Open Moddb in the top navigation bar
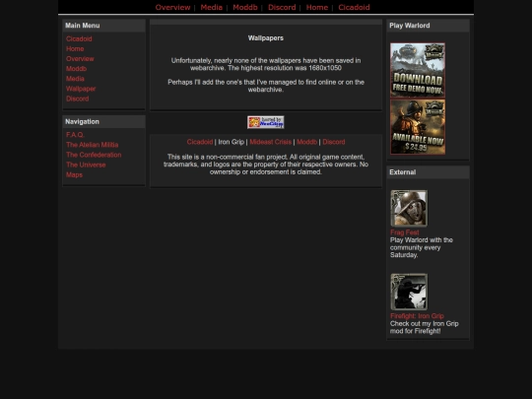 (x=245, y=7)
